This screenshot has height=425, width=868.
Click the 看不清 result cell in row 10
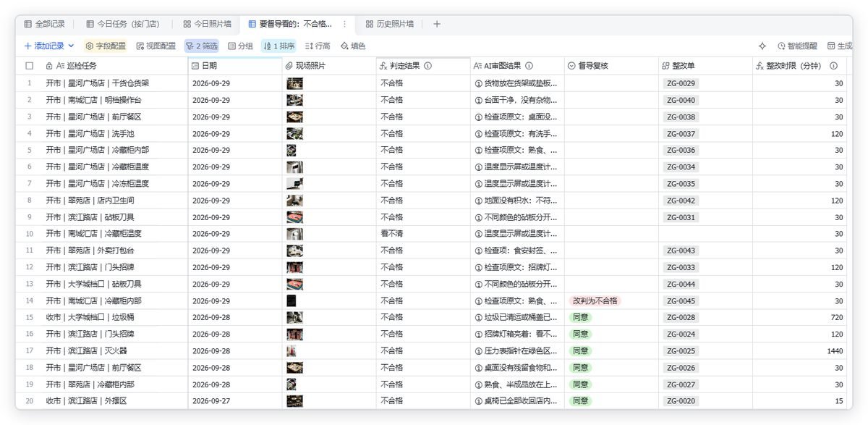point(423,234)
